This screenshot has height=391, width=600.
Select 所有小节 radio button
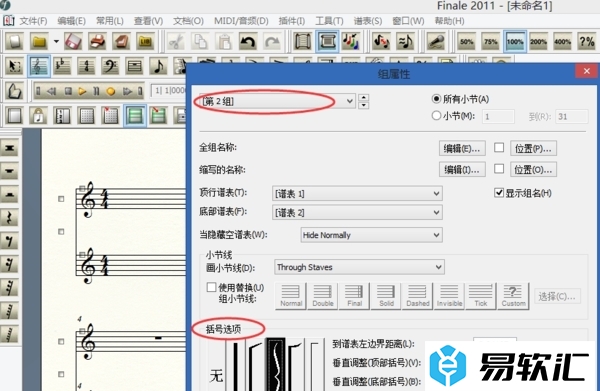[436, 99]
